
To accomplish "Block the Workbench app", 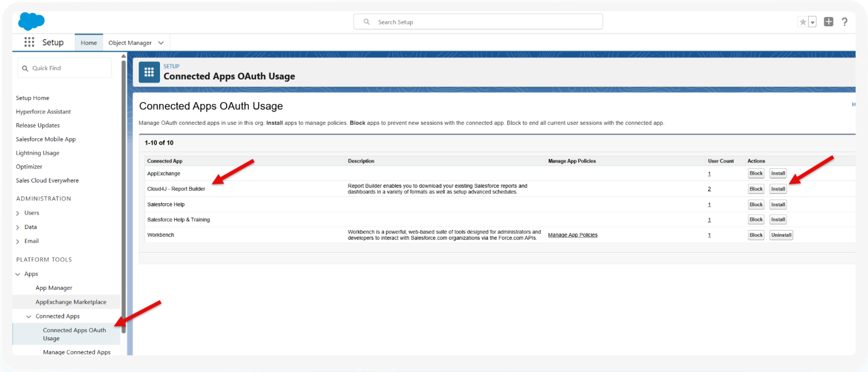I will tap(756, 235).
